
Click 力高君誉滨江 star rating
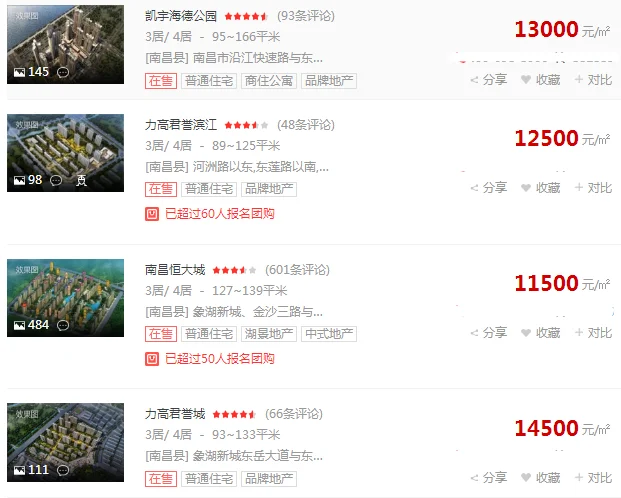(246, 126)
